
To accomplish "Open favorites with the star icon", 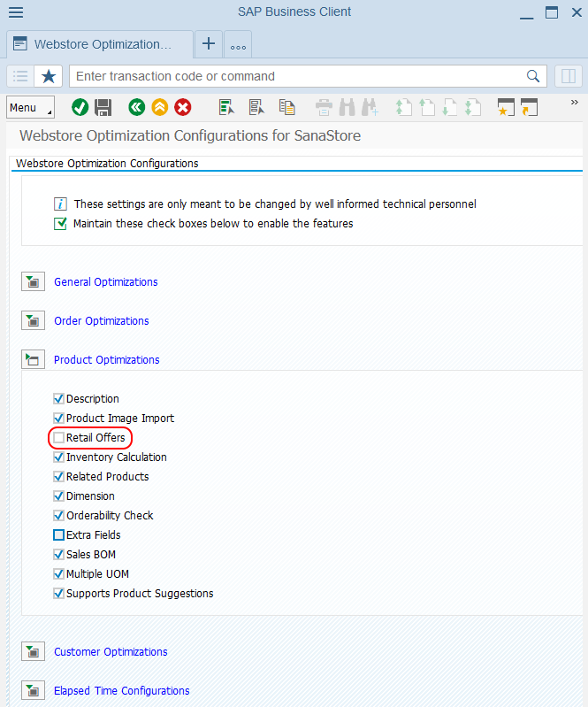I will tap(49, 76).
